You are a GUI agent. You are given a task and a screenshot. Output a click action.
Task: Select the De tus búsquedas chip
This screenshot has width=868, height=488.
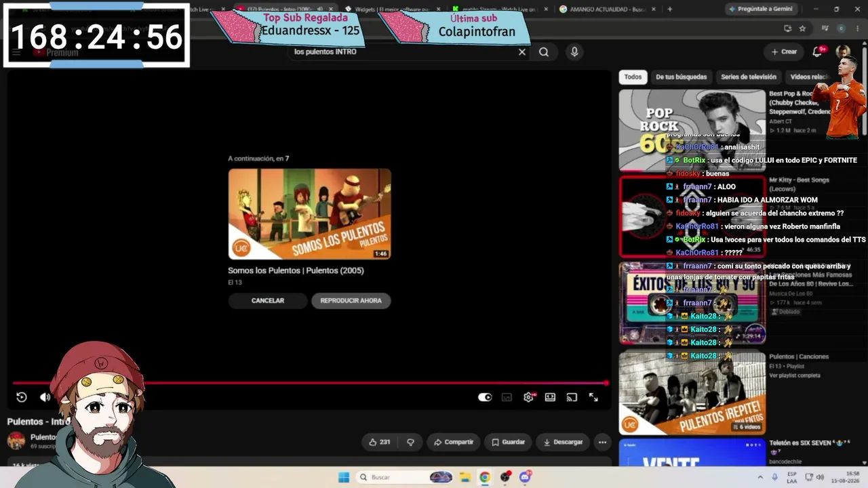pos(681,77)
